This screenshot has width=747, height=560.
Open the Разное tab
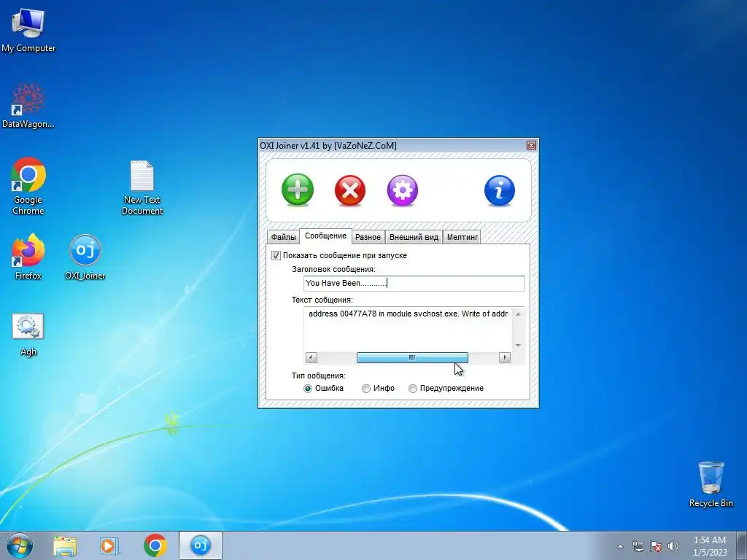click(368, 237)
